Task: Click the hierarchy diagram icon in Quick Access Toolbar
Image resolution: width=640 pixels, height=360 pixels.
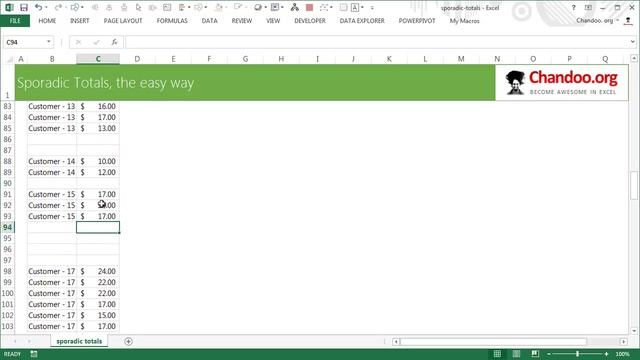Action: (x=295, y=7)
